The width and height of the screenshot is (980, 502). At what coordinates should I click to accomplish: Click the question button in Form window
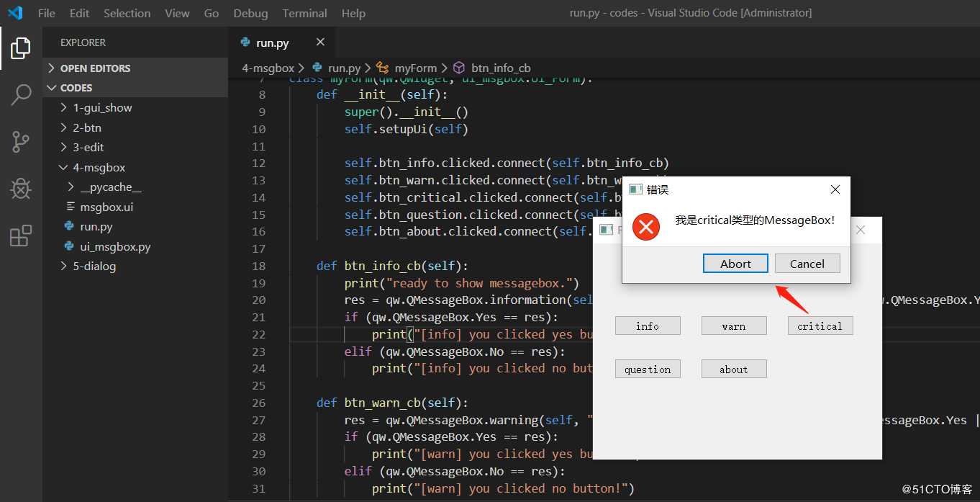pyautogui.click(x=648, y=369)
